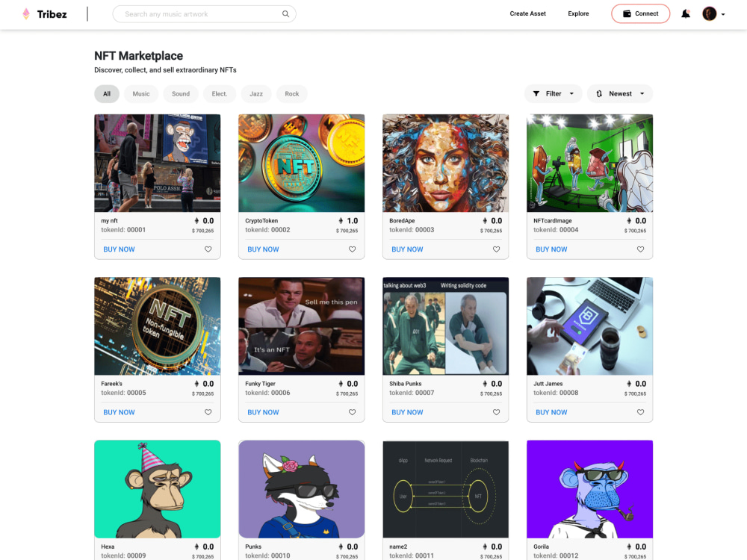Like the BoredApe card
The width and height of the screenshot is (747, 560).
(497, 249)
